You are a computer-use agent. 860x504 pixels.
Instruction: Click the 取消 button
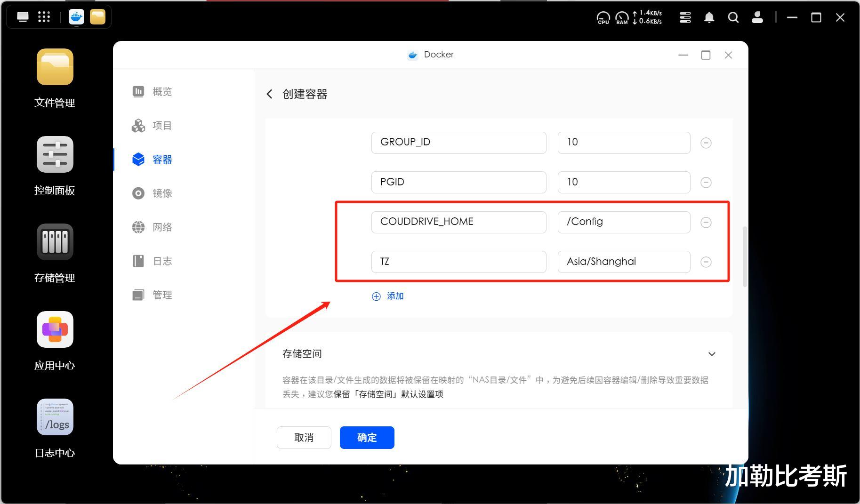(x=304, y=438)
